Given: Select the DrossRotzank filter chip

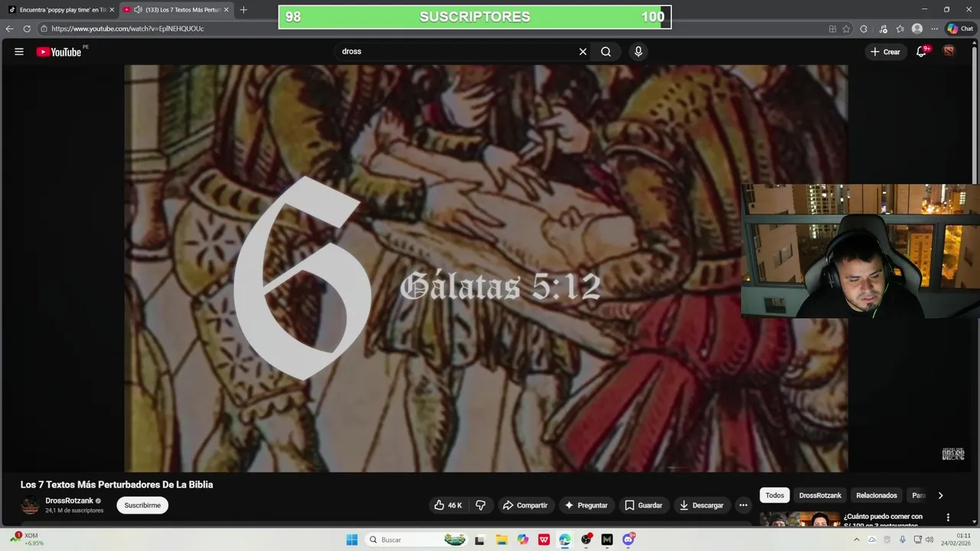Looking at the screenshot, I should pos(820,495).
